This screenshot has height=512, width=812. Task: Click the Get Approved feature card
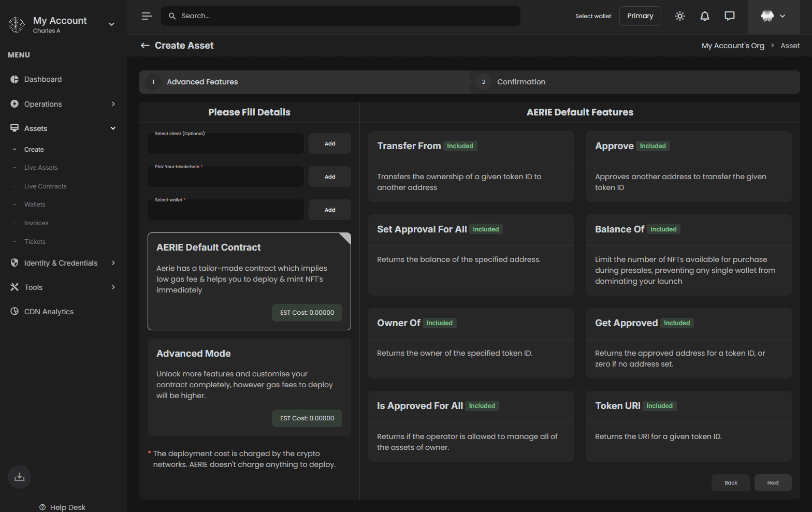689,343
